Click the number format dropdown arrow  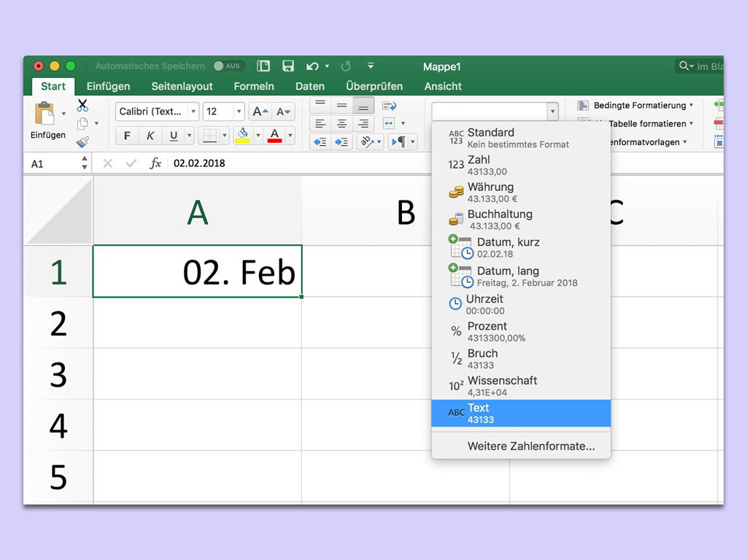pyautogui.click(x=552, y=112)
